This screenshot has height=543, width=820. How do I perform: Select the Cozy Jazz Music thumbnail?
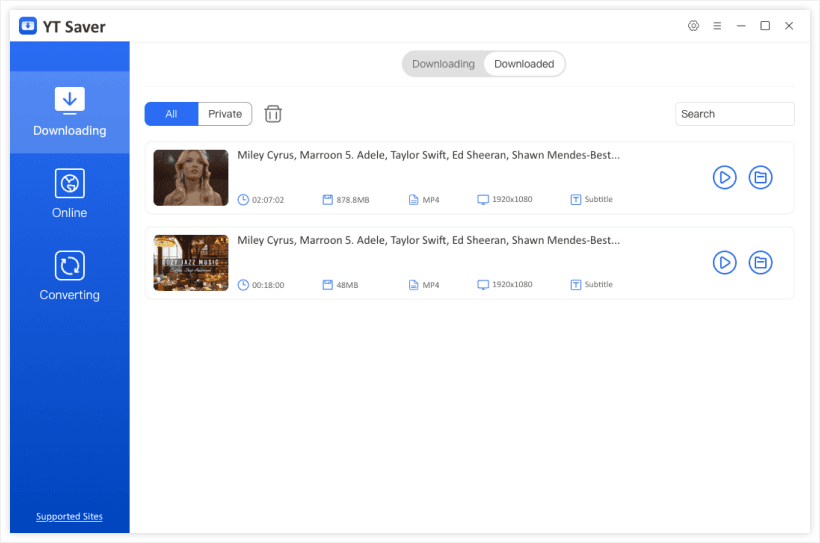click(191, 263)
